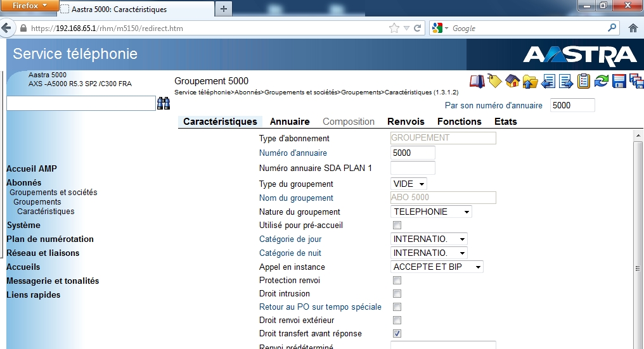Click the Google search magnifier icon
The height and width of the screenshot is (349, 644).
point(612,28)
